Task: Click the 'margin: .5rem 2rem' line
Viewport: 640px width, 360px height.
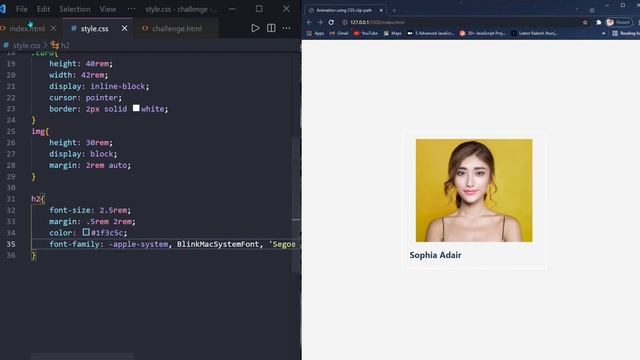Action: pyautogui.click(x=92, y=221)
